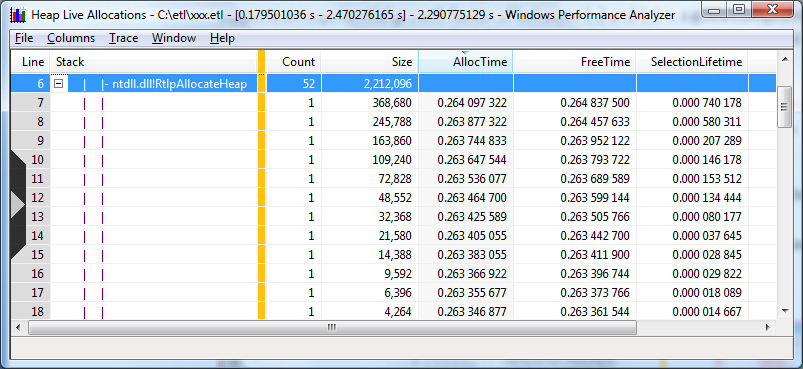Click horizontal scrollbar right arrow
803x369 pixels.
[767, 327]
